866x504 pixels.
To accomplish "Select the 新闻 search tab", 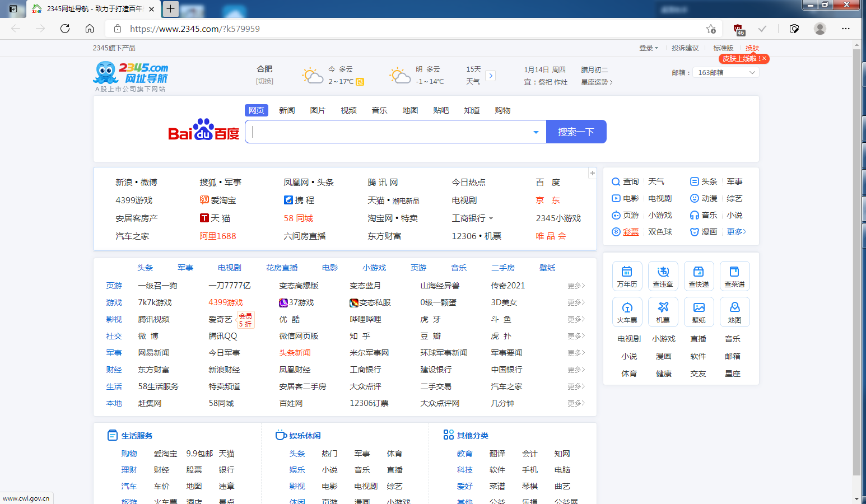I will coord(287,110).
